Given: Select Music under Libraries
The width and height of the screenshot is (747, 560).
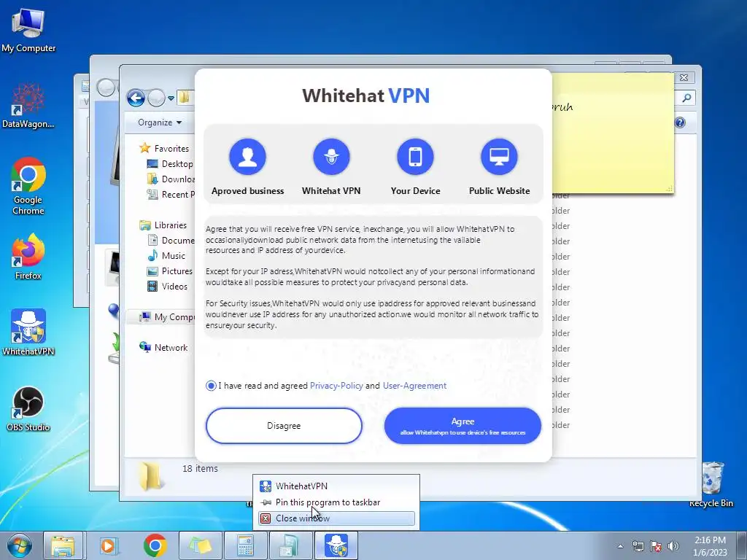Looking at the screenshot, I should (x=166, y=256).
